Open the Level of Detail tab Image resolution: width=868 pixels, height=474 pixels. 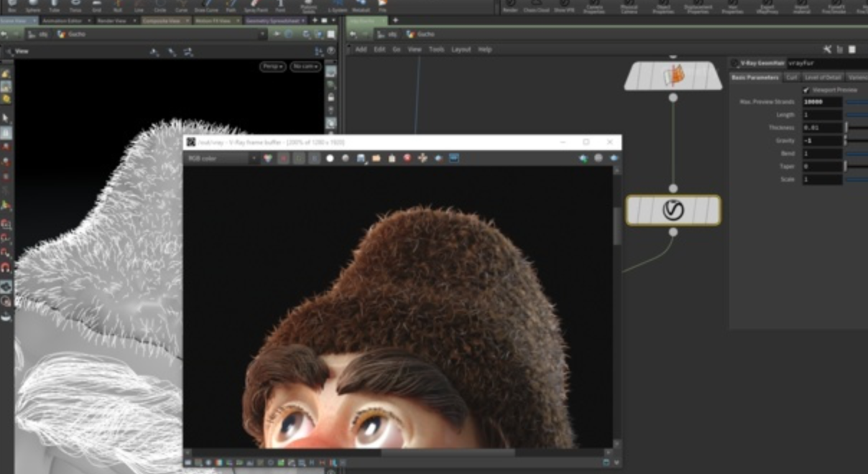pos(822,77)
